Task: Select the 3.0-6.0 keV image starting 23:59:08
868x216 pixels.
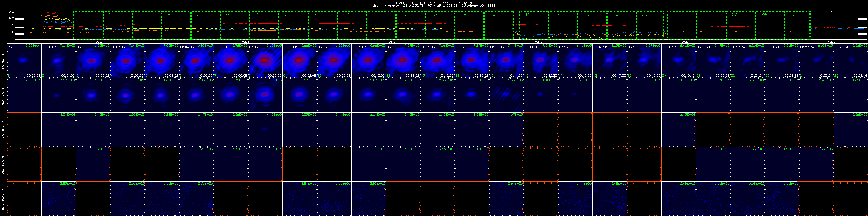Action: pyautogui.click(x=24, y=60)
